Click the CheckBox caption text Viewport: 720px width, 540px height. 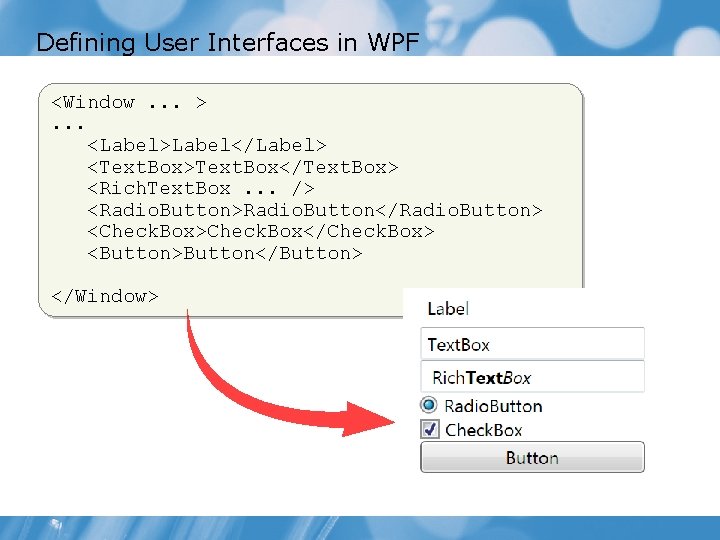click(x=484, y=430)
